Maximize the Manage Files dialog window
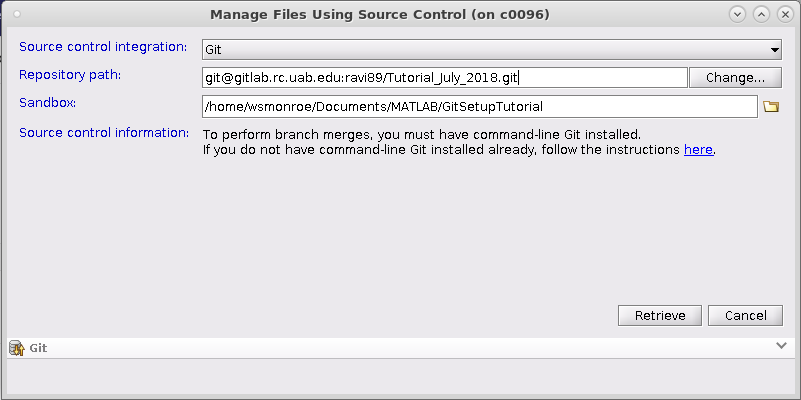 click(761, 14)
